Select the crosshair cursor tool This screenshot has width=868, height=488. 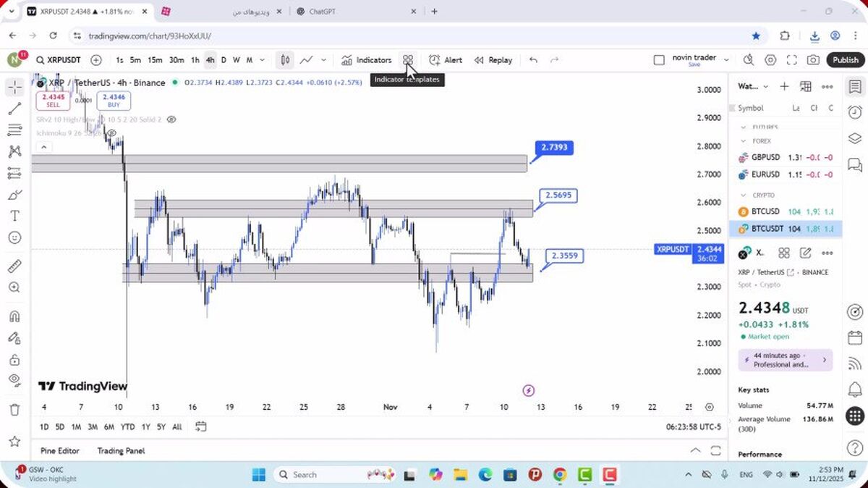click(14, 88)
